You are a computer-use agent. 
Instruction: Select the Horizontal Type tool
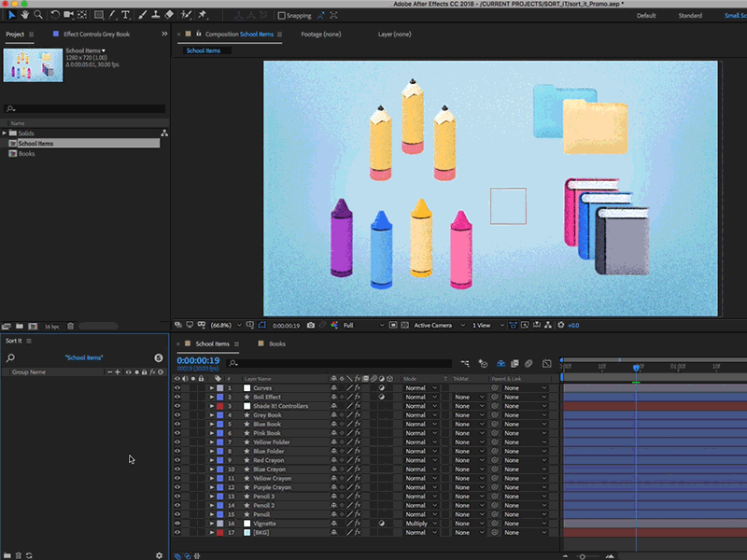[x=124, y=15]
